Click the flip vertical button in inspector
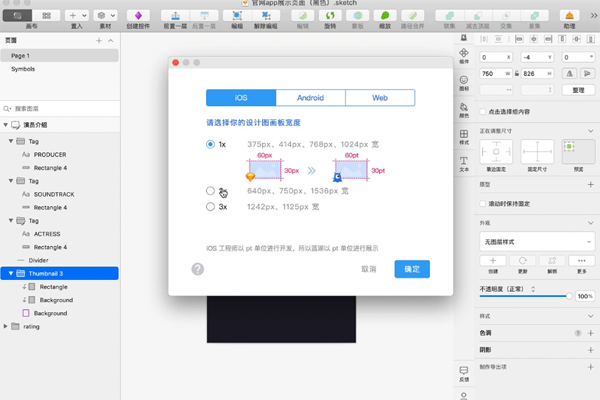 click(587, 73)
